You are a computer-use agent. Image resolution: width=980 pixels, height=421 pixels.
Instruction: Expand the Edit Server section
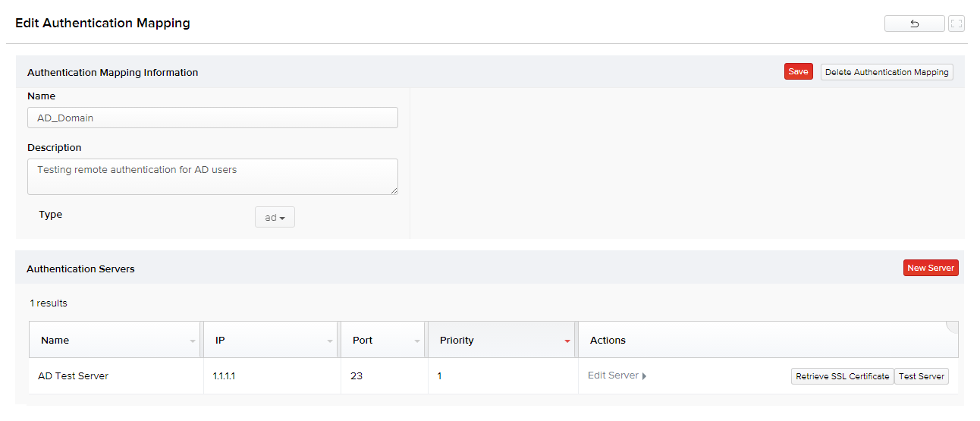point(617,375)
